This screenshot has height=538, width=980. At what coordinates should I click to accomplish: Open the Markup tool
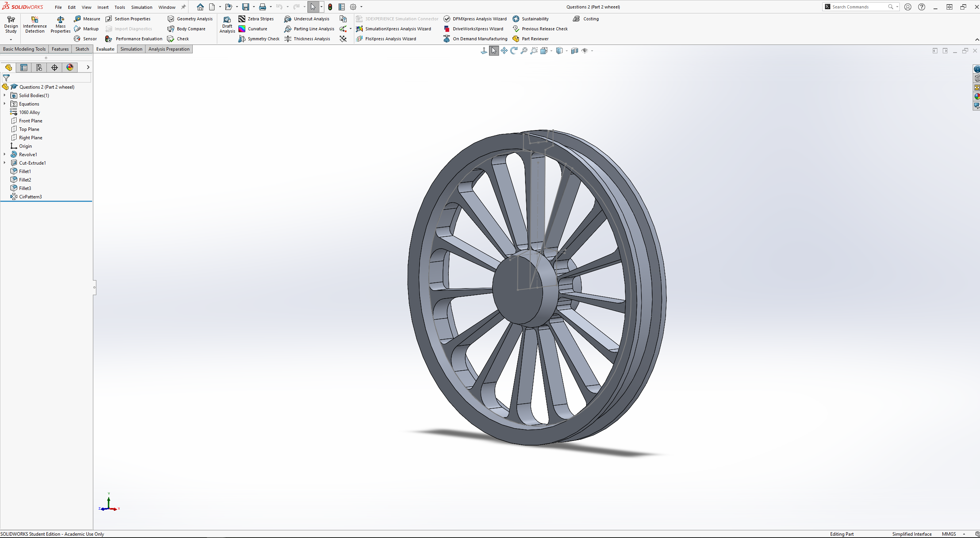86,29
